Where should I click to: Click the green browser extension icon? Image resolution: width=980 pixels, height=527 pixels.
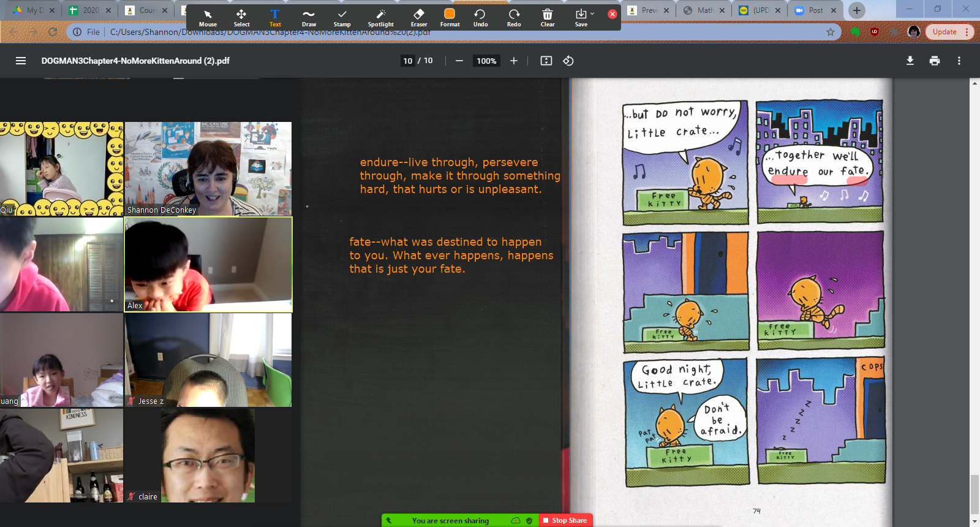(856, 32)
